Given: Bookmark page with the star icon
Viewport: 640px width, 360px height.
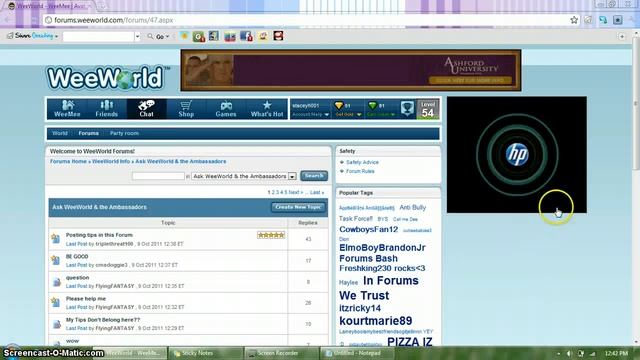Looking at the screenshot, I should click(x=574, y=20).
